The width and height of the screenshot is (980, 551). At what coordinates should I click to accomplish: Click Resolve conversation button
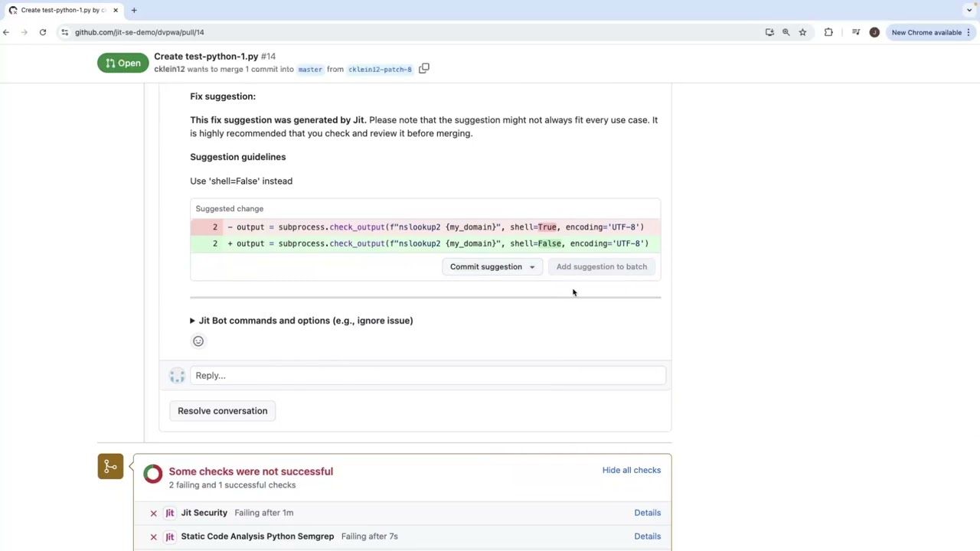tap(223, 411)
